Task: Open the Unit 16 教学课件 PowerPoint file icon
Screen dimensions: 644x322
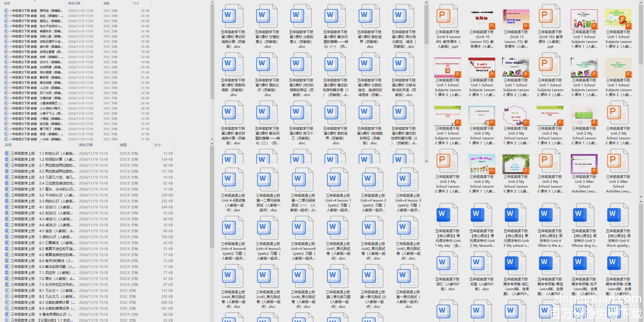Action: pyautogui.click(x=550, y=16)
